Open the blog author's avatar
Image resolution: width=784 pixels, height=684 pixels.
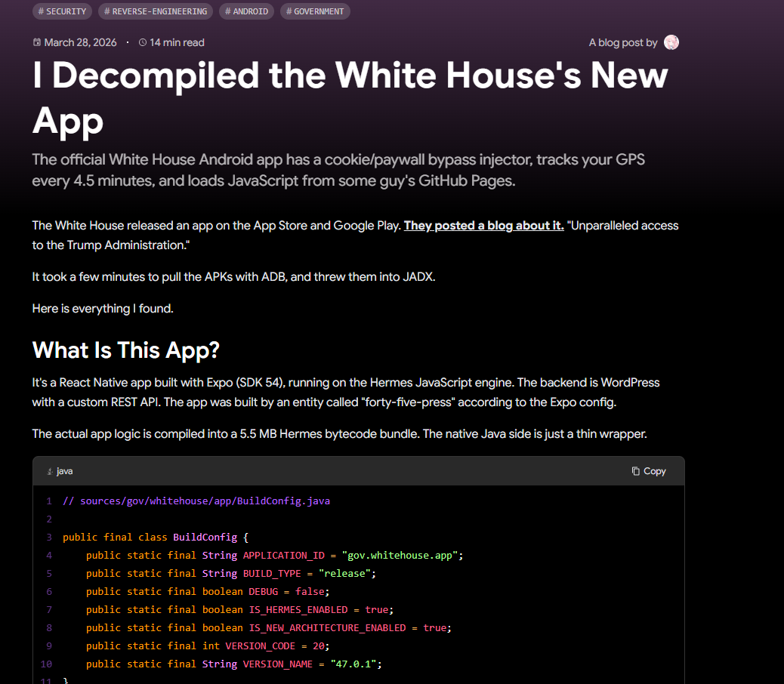[x=671, y=42]
